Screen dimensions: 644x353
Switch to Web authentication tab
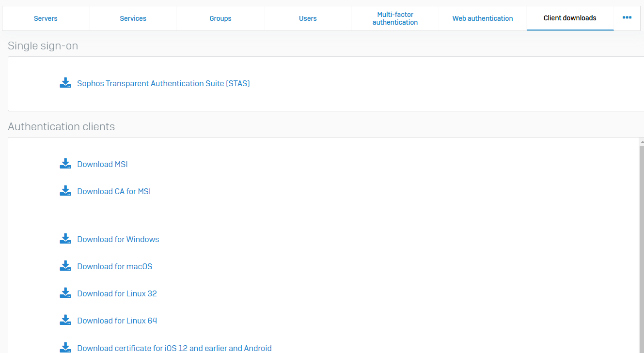[483, 18]
